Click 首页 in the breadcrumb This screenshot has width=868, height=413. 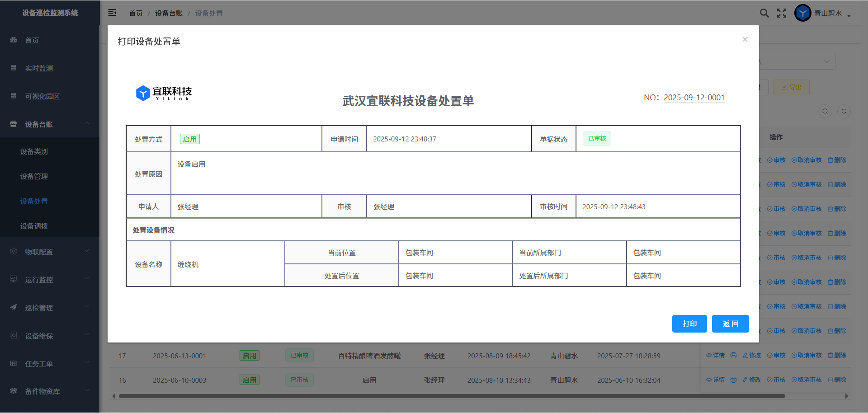tap(136, 14)
